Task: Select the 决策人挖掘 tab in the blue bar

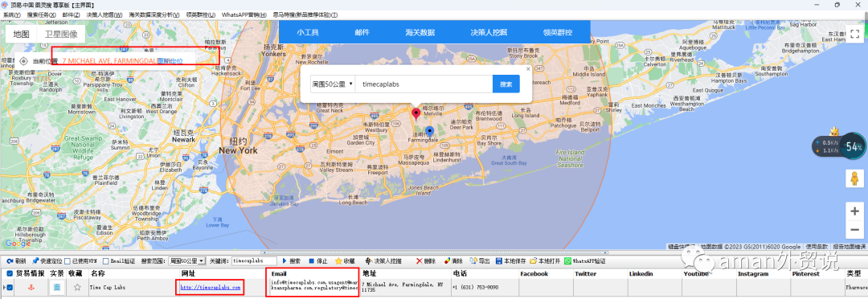Action: pos(489,32)
